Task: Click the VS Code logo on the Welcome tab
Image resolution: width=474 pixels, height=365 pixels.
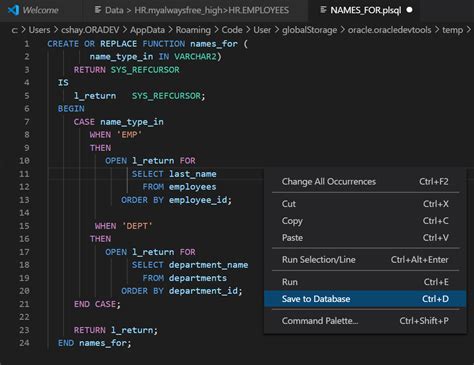Action: (x=13, y=10)
